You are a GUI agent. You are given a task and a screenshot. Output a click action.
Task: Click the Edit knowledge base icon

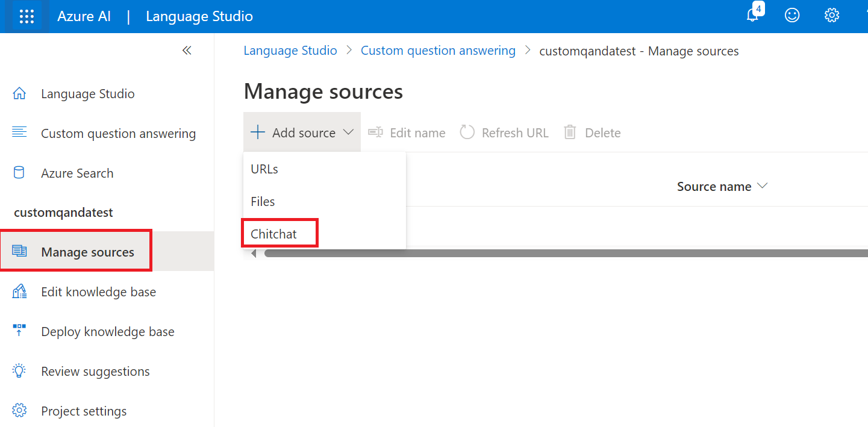click(x=19, y=292)
